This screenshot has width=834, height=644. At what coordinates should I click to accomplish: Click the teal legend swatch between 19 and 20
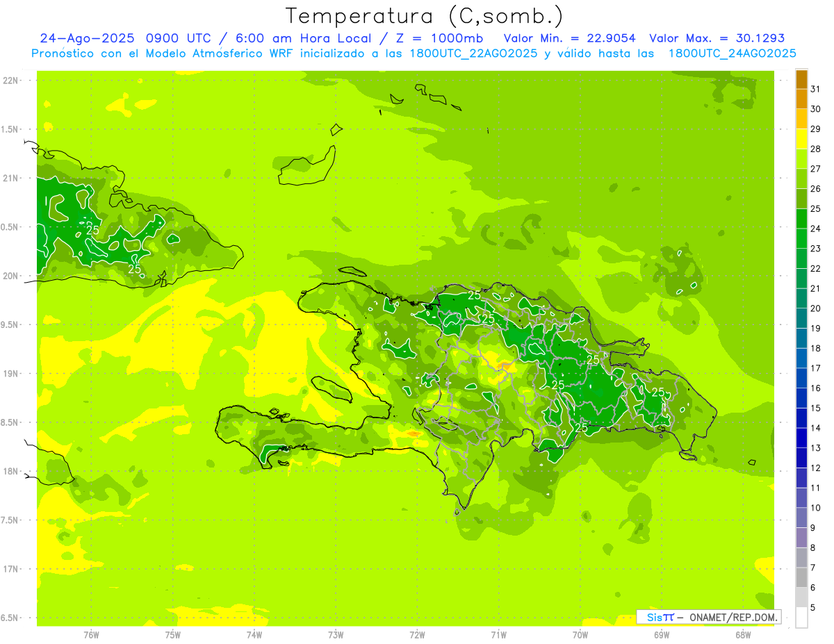(801, 318)
